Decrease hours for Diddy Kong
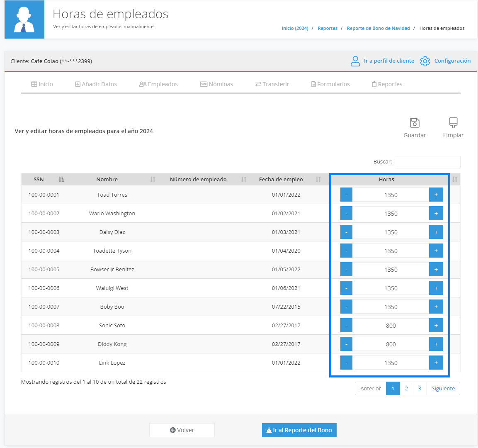Screen dimensions: 478x448 tap(346, 344)
